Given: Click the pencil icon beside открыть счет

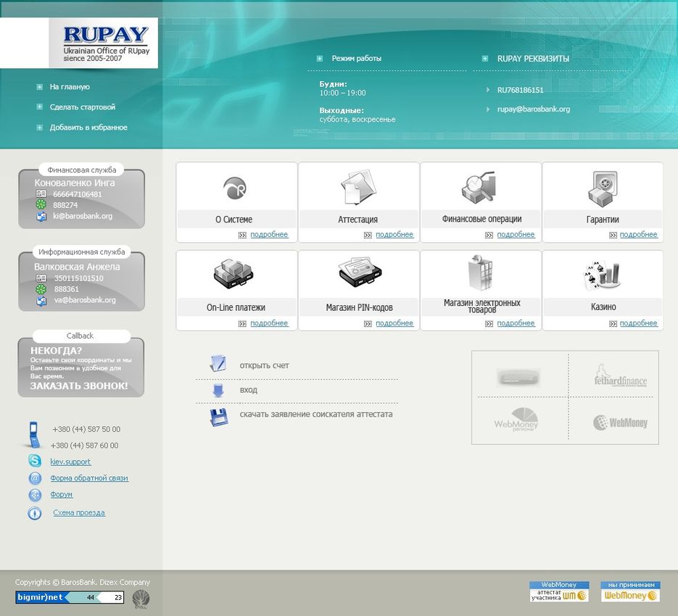Looking at the screenshot, I should point(218,365).
